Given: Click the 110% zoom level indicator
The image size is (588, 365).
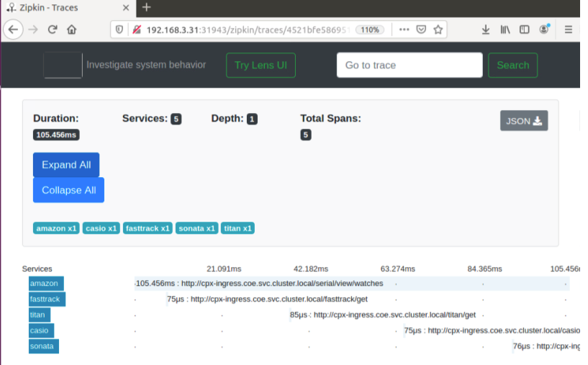Looking at the screenshot, I should pos(370,30).
